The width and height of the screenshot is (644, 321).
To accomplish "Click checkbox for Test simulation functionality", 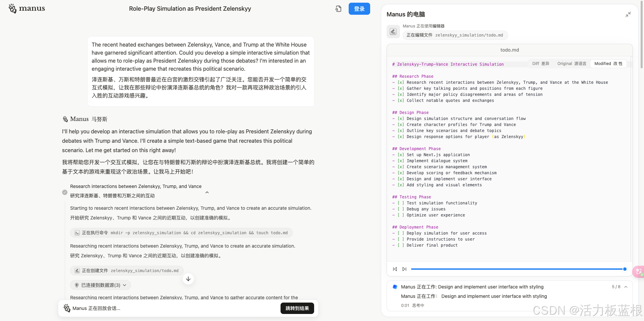I will coord(401,203).
